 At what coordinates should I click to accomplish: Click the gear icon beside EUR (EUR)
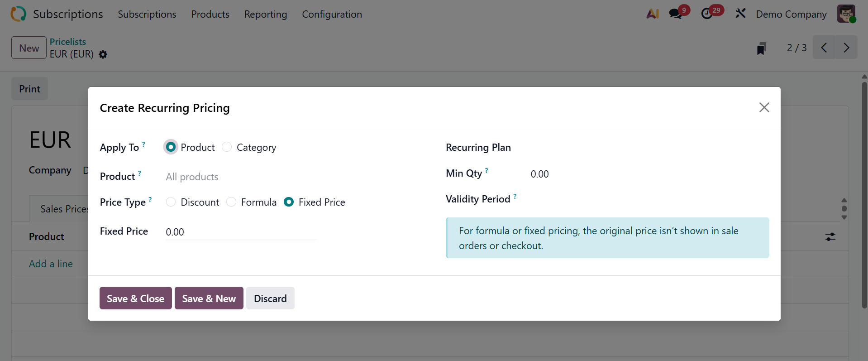pyautogui.click(x=103, y=54)
